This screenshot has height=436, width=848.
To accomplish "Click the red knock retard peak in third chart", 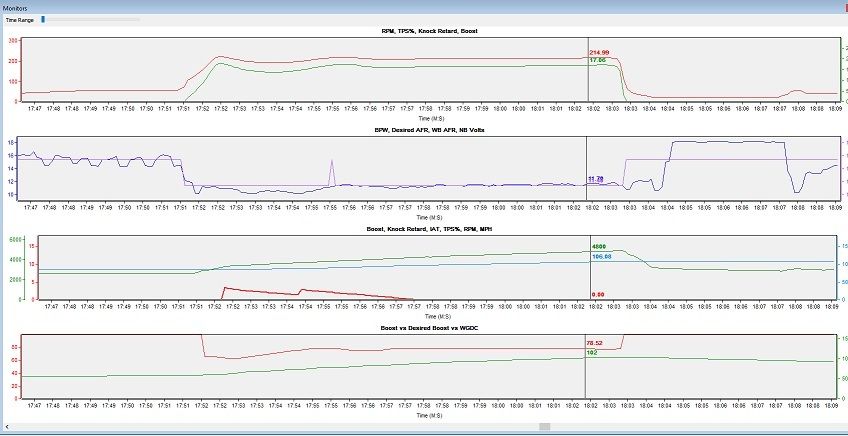I will tap(225, 288).
